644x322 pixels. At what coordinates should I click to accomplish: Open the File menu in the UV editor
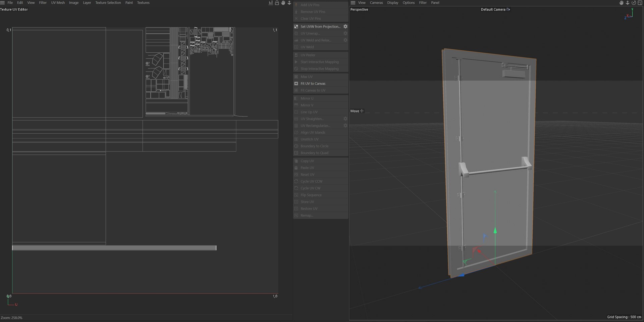pyautogui.click(x=10, y=3)
